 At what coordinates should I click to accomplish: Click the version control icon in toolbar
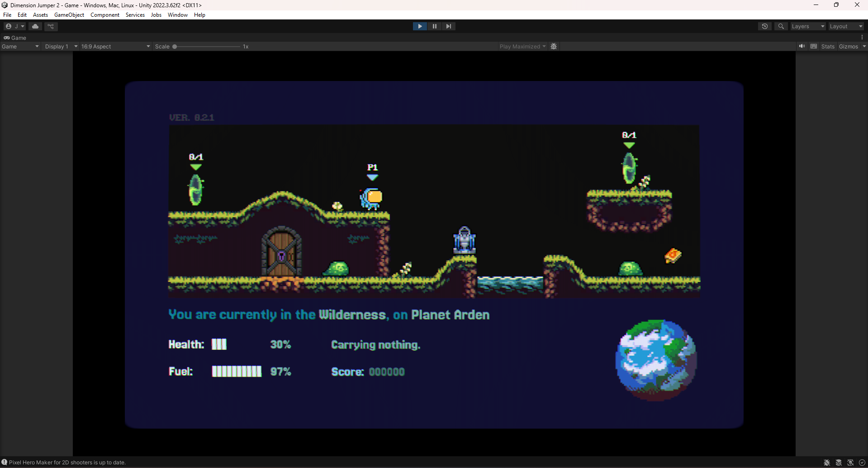[x=51, y=26]
